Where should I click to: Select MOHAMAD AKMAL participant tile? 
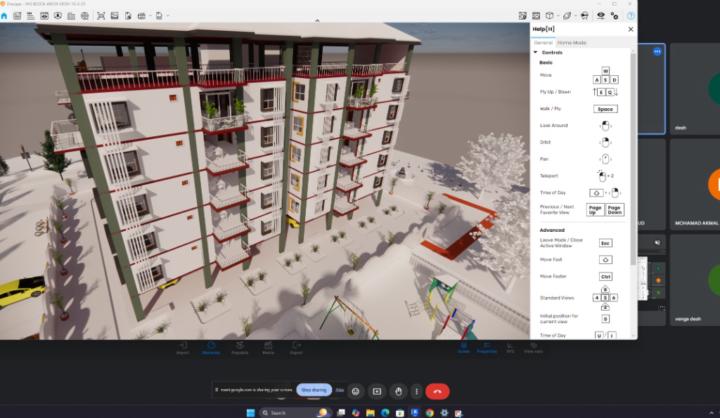(x=695, y=184)
